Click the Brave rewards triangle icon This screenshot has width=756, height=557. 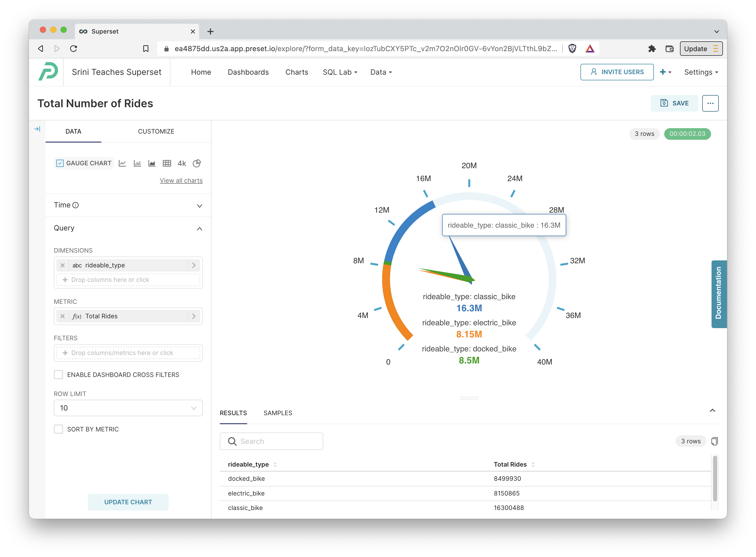click(x=589, y=49)
